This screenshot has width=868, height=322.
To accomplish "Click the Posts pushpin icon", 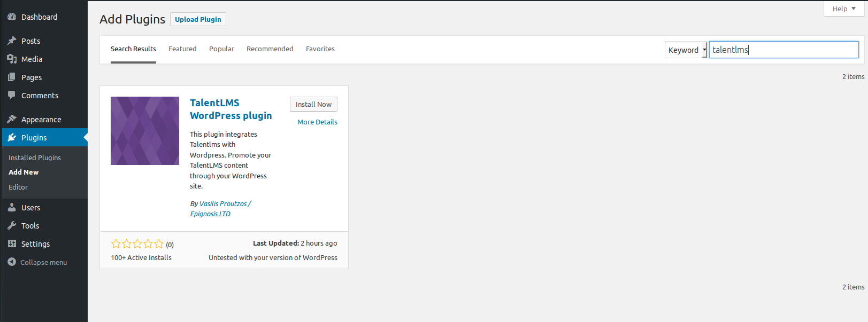I will pos(12,41).
